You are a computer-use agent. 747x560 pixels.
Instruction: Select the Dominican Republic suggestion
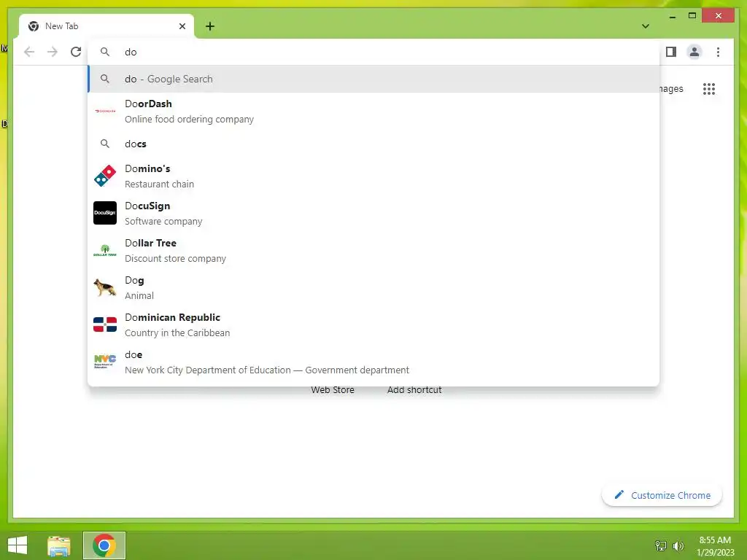[x=373, y=324]
